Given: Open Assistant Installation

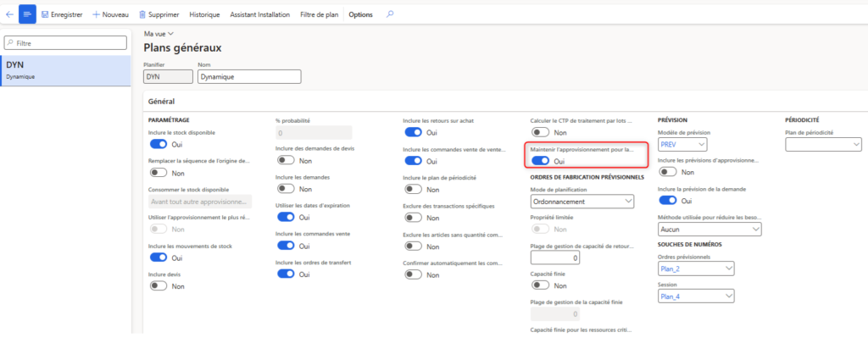Looking at the screenshot, I should pos(259,14).
